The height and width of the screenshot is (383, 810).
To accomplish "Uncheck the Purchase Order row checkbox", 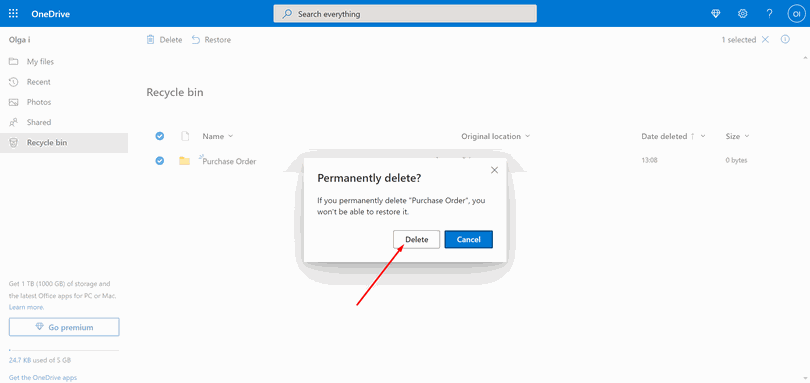I will point(160,161).
